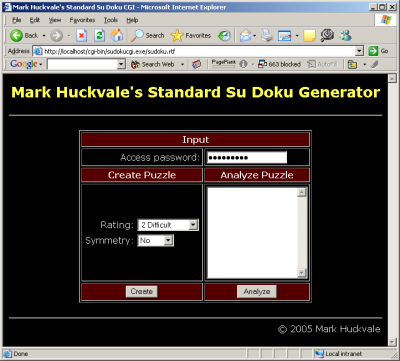400x361 pixels.
Task: Open the Edit menu
Action: (x=35, y=20)
